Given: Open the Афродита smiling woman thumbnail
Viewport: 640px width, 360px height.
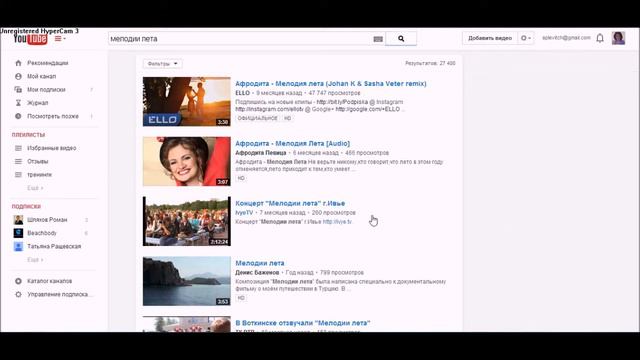Looking at the screenshot, I should [187, 162].
